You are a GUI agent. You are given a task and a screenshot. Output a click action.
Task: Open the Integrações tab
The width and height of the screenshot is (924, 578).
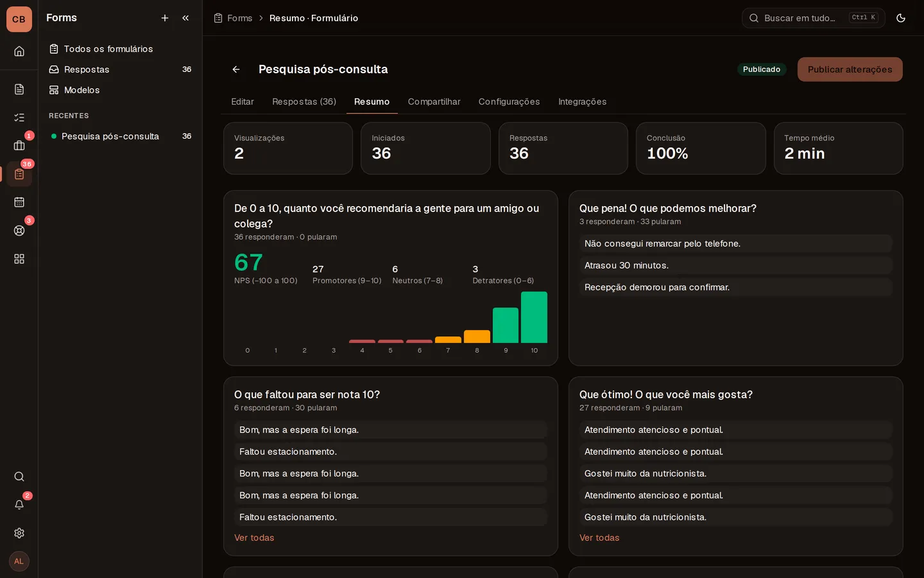click(583, 101)
